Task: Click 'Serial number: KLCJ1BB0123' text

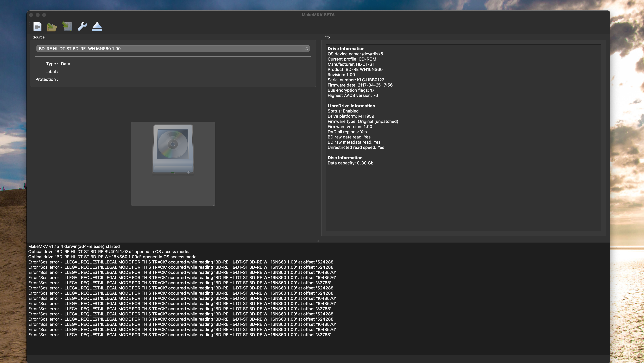Action: pos(356,80)
